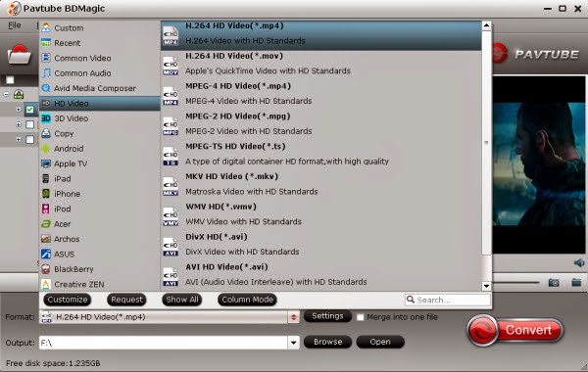Click format list scroll up arrow
This screenshot has height=372, width=588.
(486, 25)
